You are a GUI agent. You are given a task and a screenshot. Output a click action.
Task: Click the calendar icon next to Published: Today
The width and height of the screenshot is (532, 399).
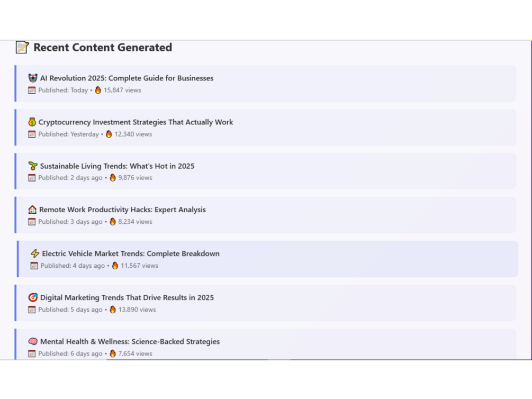(x=32, y=90)
